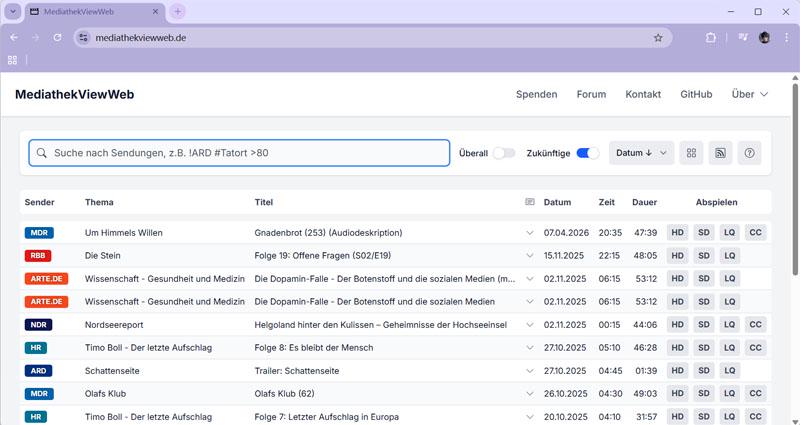Viewport: 800px width, 425px height.
Task: Enable the Überall search toggle
Action: [504, 153]
